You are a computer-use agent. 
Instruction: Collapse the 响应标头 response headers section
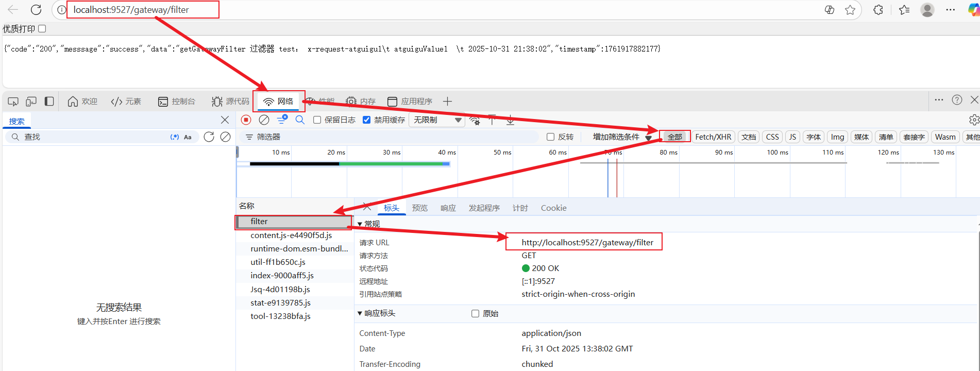pyautogui.click(x=360, y=313)
